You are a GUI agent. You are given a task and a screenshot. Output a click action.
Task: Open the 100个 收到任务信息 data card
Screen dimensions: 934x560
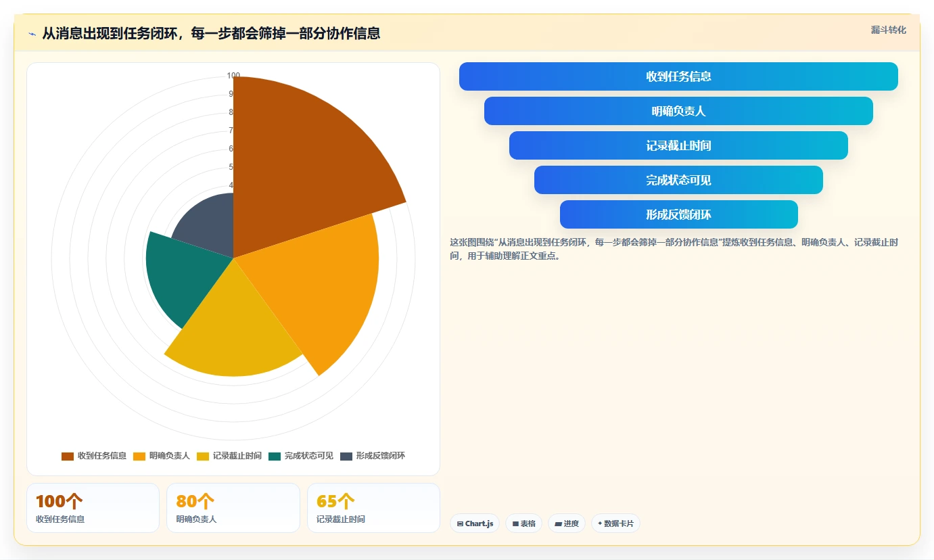coord(93,508)
